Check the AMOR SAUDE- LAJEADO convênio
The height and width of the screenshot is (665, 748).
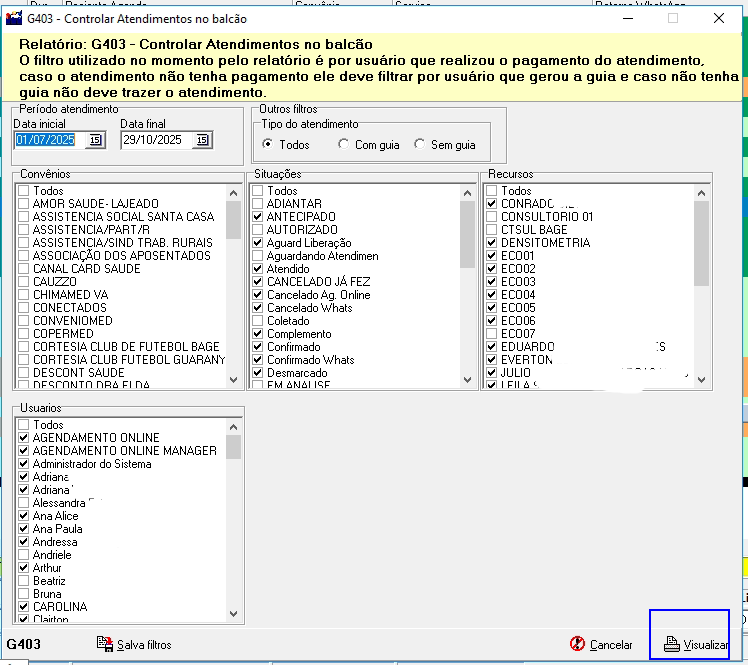pos(24,204)
